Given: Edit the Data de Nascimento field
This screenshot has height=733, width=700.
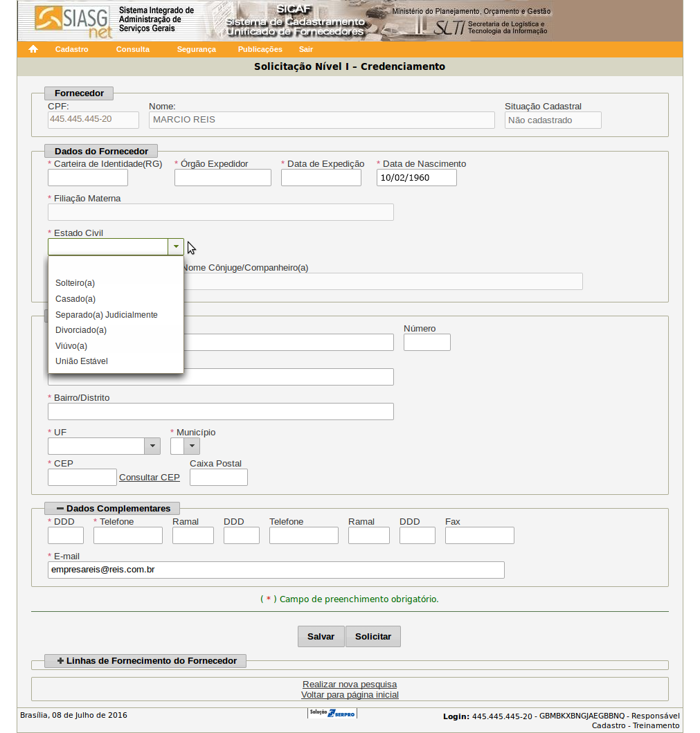Looking at the screenshot, I should pyautogui.click(x=417, y=178).
